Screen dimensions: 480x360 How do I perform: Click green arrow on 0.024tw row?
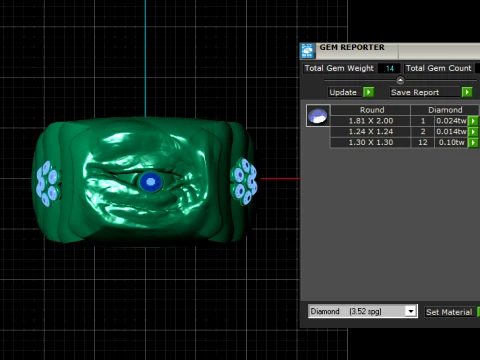473,121
